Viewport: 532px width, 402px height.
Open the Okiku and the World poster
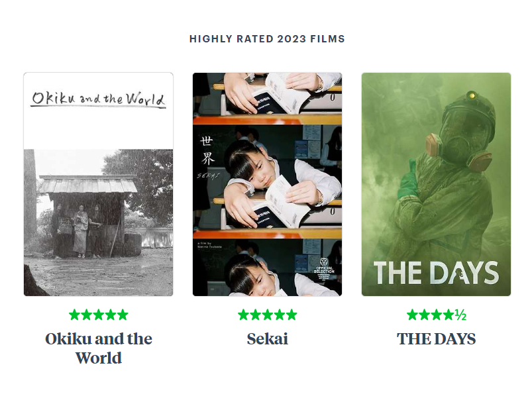[99, 184]
